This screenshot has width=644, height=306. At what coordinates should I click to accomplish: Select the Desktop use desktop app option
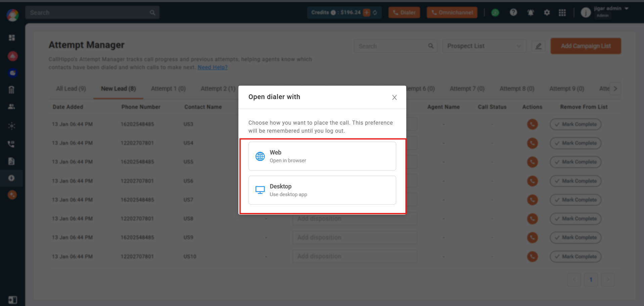[322, 190]
